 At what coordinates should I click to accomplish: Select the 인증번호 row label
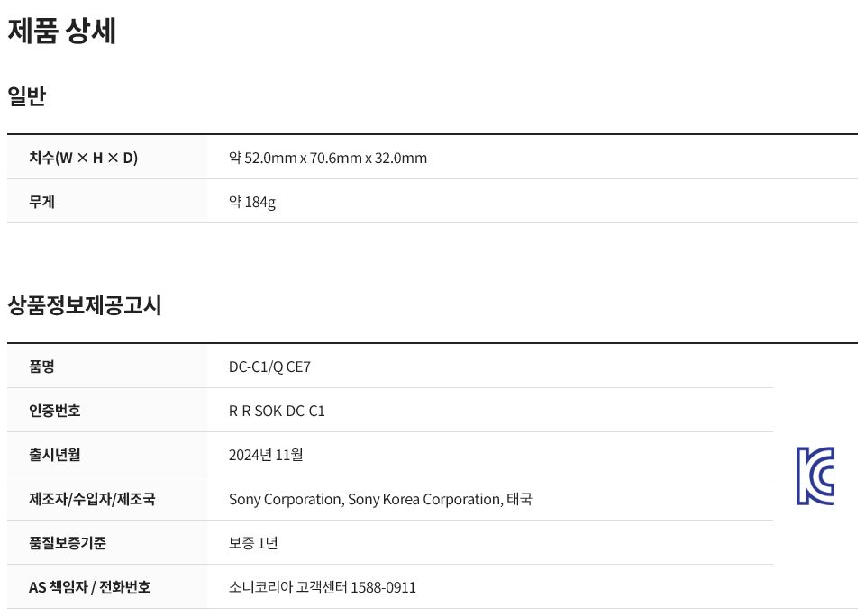tap(55, 411)
